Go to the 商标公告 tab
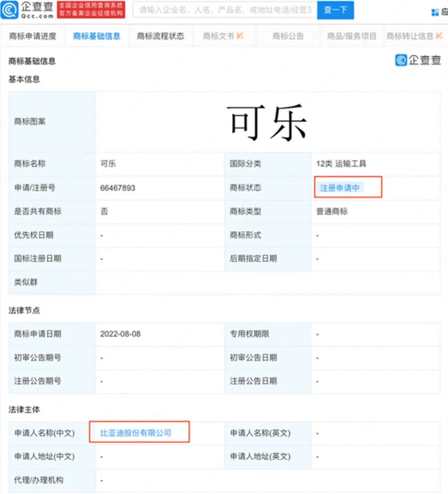448x494 pixels. 288,36
